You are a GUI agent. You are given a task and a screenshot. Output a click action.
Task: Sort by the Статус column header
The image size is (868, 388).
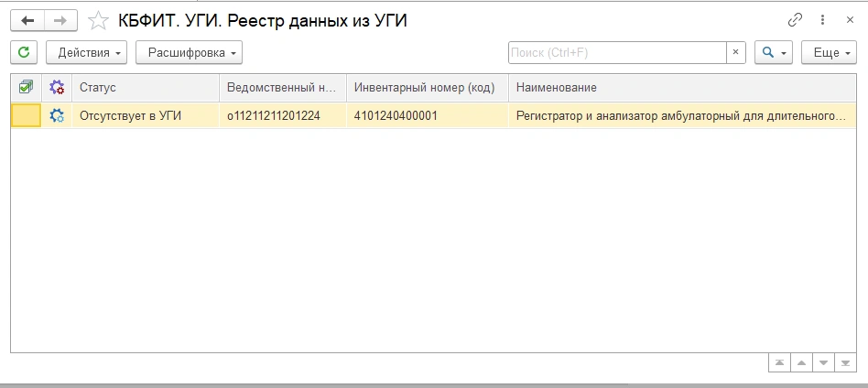146,88
